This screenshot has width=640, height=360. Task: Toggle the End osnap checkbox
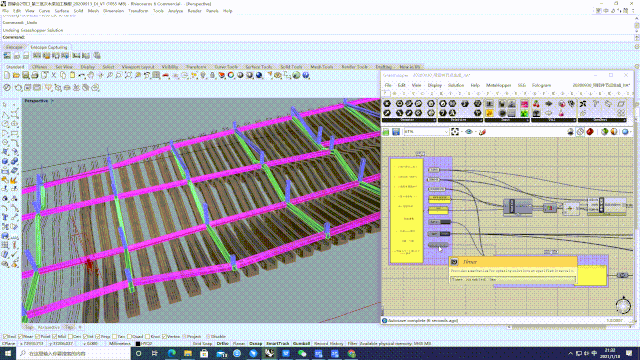click(5, 337)
